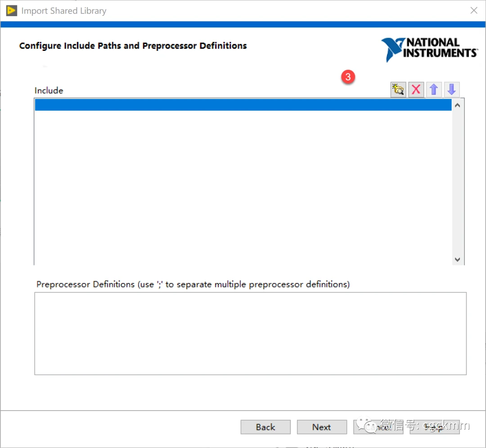Click empty area of Include list
The height and width of the screenshot is (448, 486).
click(x=243, y=189)
